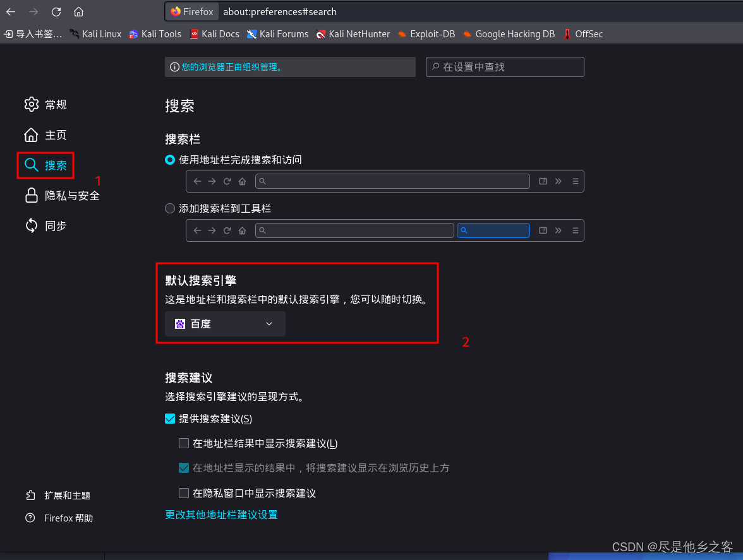Open the 主页 home settings category
The image size is (743, 560).
point(45,135)
